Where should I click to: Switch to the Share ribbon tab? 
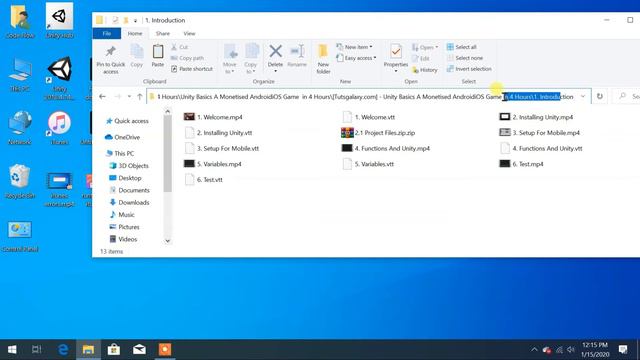click(162, 33)
